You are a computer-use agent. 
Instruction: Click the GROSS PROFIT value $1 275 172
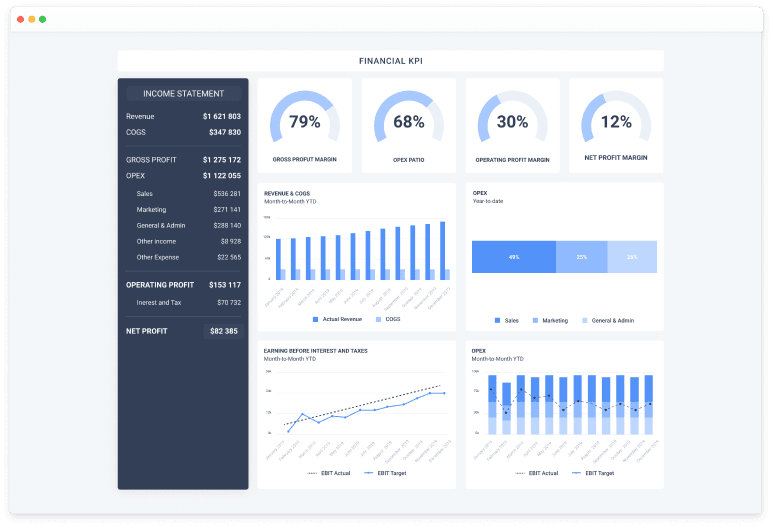pos(222,160)
